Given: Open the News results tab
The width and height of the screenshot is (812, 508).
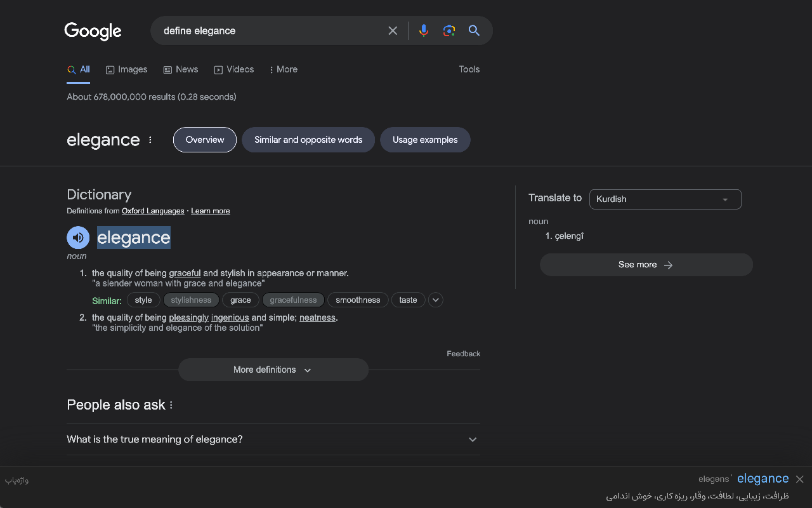Looking at the screenshot, I should [x=180, y=69].
